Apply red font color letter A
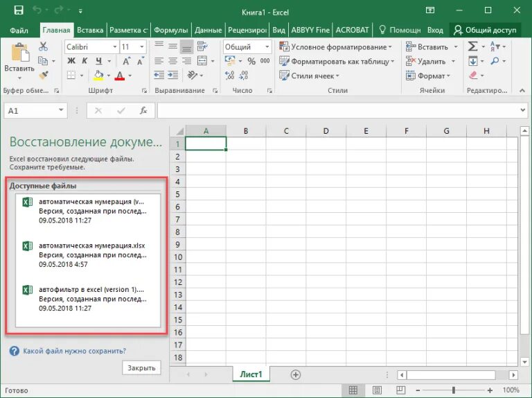This screenshot has width=532, height=398. (119, 76)
